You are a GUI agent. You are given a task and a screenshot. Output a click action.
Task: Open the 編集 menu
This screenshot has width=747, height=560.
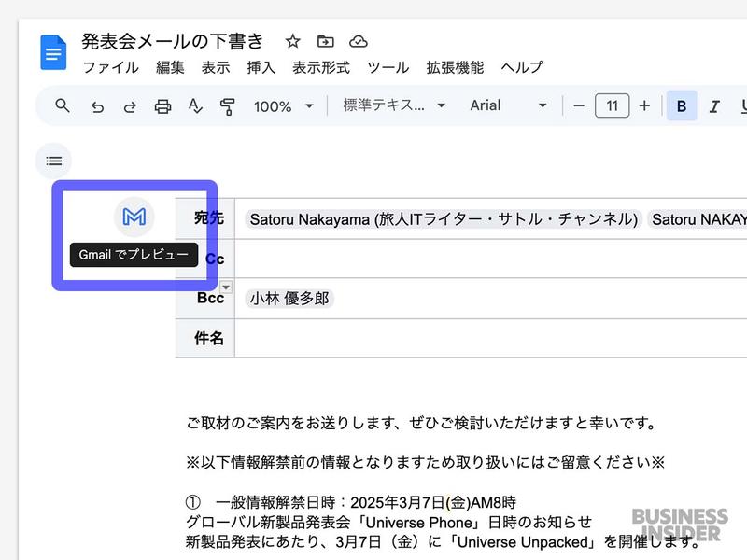tap(170, 67)
